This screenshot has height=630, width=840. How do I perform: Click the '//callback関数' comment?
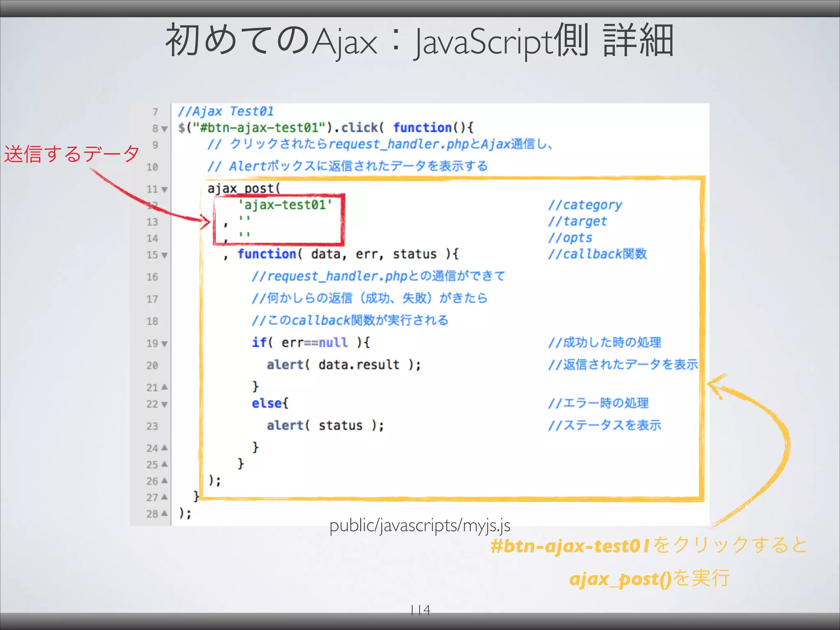coord(597,254)
